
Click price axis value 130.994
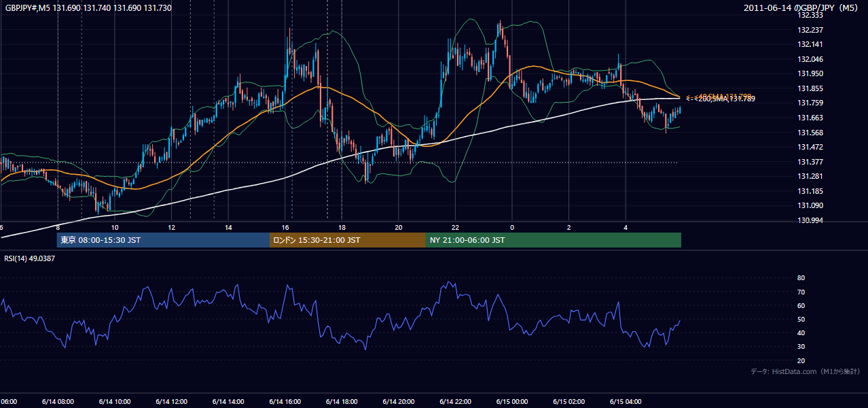[x=810, y=220]
